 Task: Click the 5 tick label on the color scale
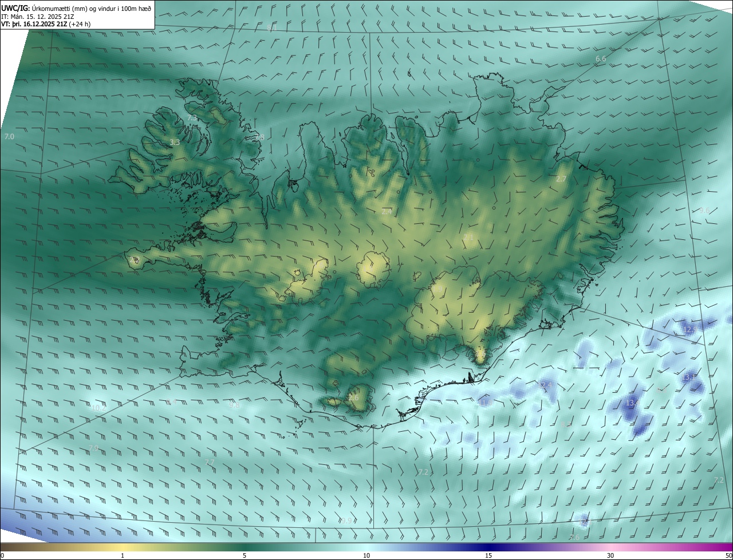(245, 555)
